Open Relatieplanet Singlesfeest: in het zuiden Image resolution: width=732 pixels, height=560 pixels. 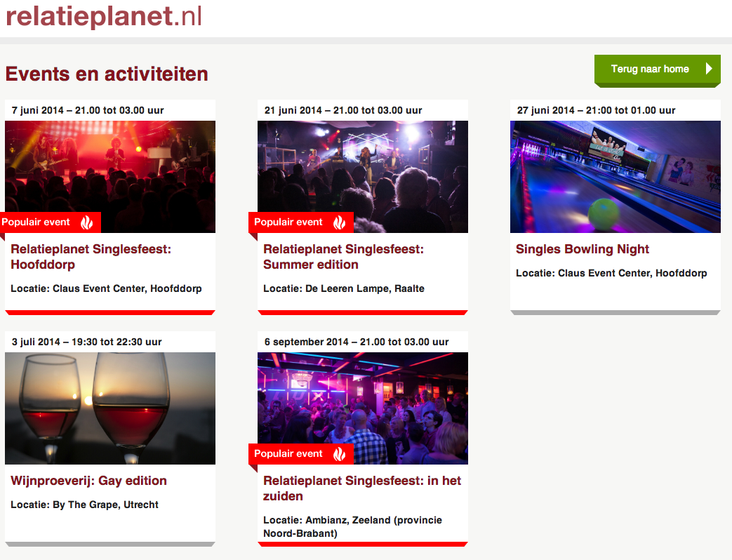pyautogui.click(x=362, y=488)
